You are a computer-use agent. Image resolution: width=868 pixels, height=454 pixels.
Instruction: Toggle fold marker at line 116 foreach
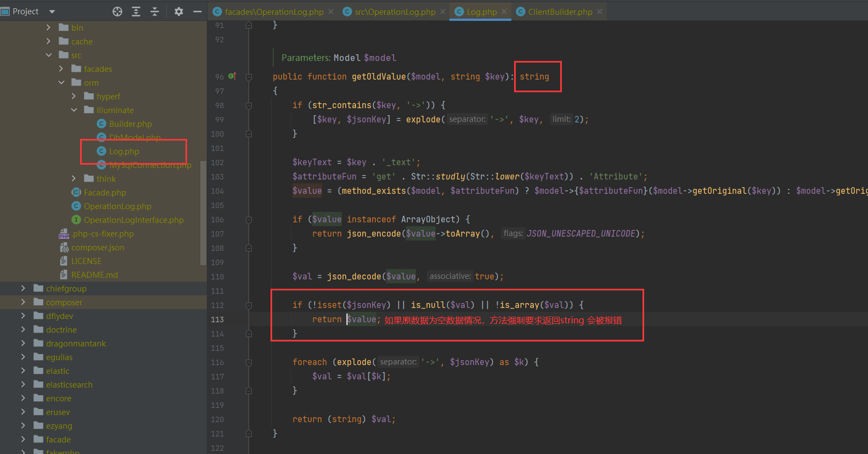click(x=249, y=362)
